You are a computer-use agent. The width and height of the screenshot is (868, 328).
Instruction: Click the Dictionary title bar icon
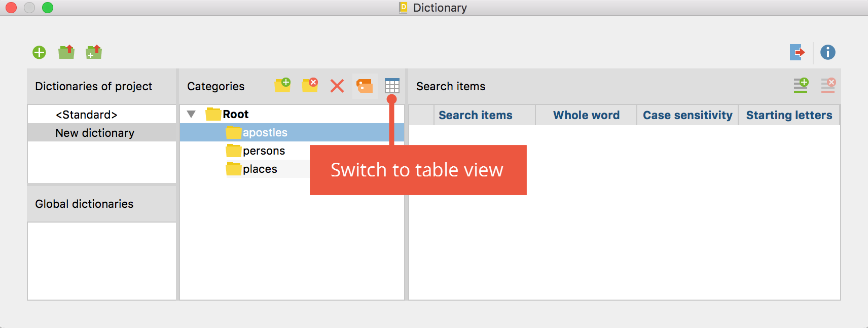coord(404,8)
